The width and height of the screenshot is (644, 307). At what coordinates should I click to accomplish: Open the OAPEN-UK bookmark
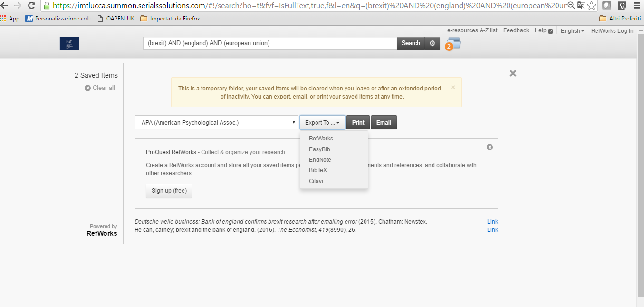click(115, 19)
